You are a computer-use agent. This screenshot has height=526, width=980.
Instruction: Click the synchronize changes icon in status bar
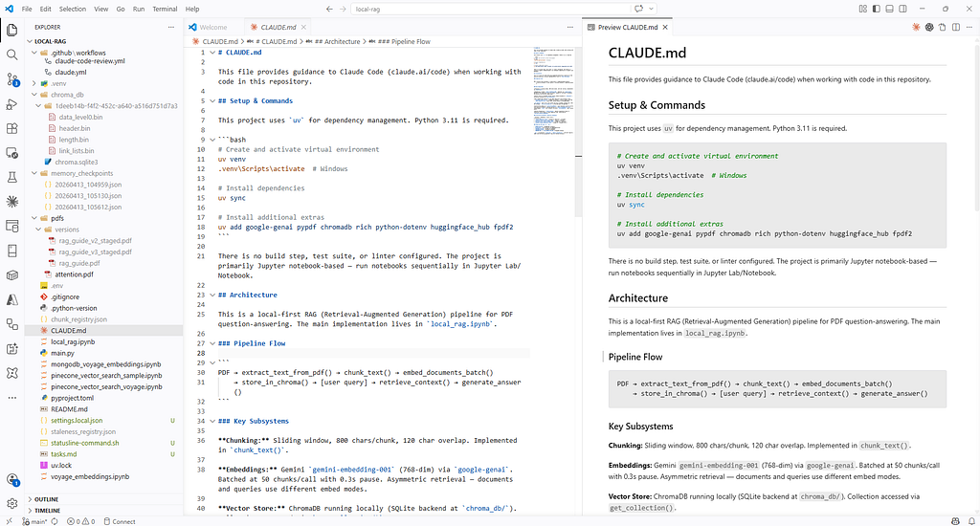[x=55, y=521]
